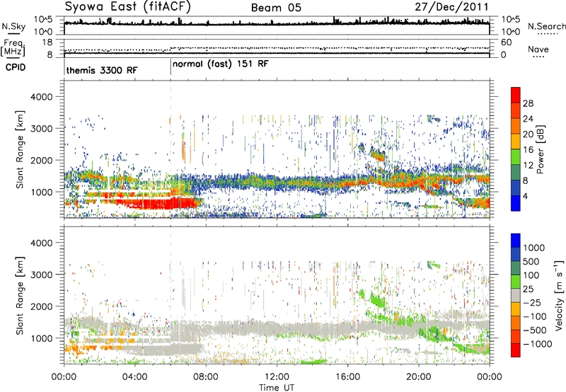Screen dimensions: 566x392
Task: Click the 'Velocity [m s-1]' colorbar title
Action: [x=559, y=295]
